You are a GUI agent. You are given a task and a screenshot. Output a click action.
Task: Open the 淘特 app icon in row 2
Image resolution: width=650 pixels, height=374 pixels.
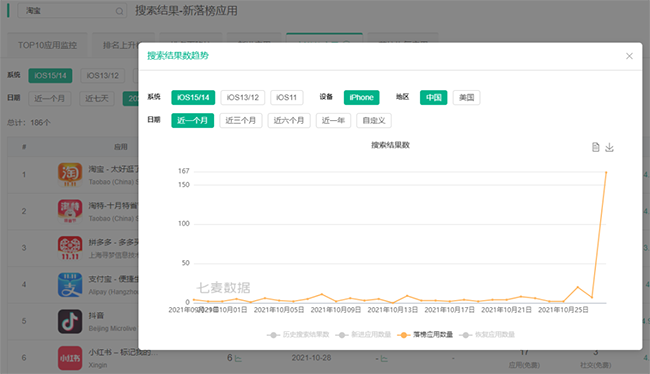(x=70, y=211)
